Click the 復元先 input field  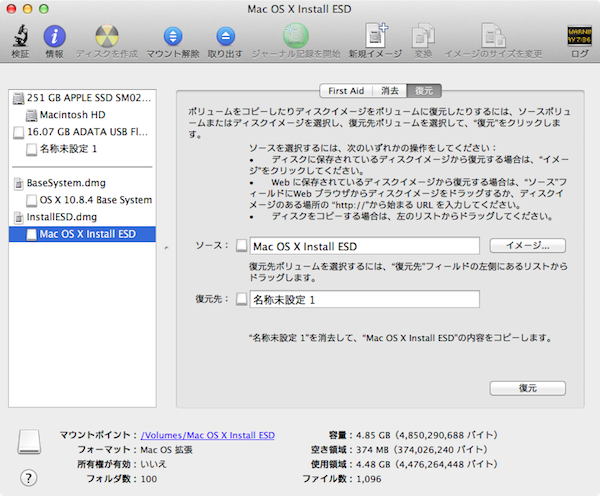click(x=364, y=299)
